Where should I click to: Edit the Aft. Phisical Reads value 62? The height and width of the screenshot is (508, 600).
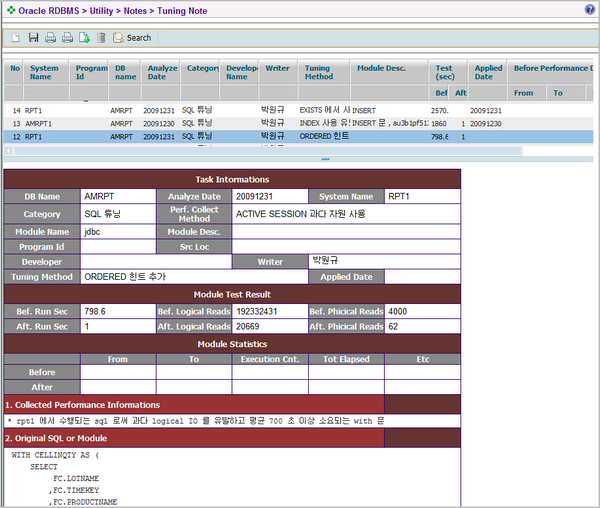pyautogui.click(x=422, y=326)
